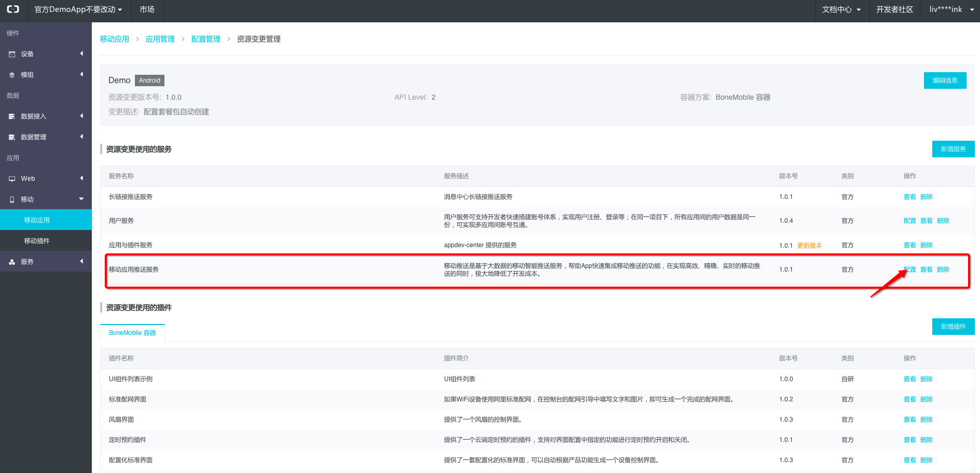Click the 服务 service icon in sidebar
The height and width of the screenshot is (473, 980).
tap(12, 262)
